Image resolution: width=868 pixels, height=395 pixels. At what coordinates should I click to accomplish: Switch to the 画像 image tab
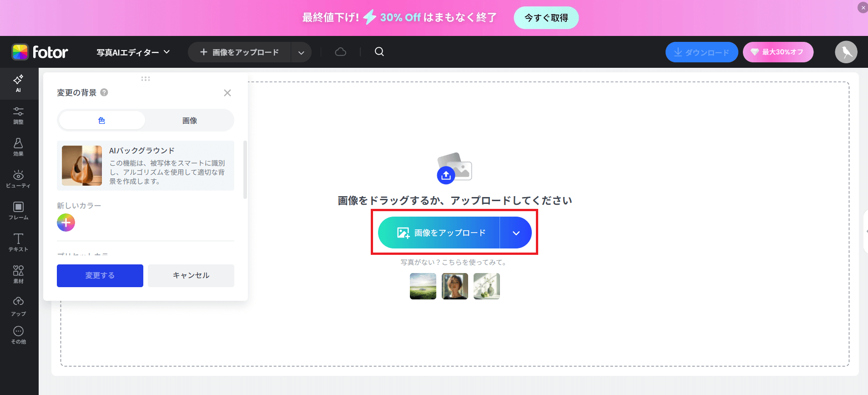point(190,120)
